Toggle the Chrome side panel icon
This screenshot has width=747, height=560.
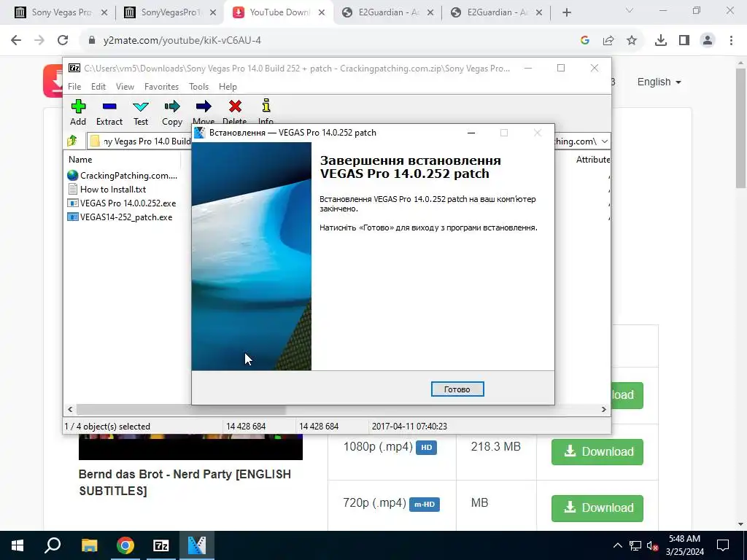coord(684,41)
